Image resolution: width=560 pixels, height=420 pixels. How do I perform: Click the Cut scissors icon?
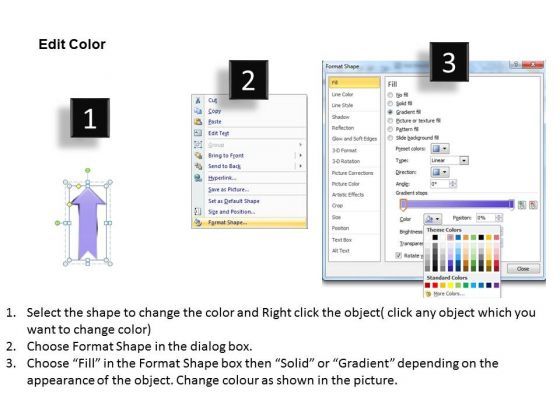pos(198,100)
